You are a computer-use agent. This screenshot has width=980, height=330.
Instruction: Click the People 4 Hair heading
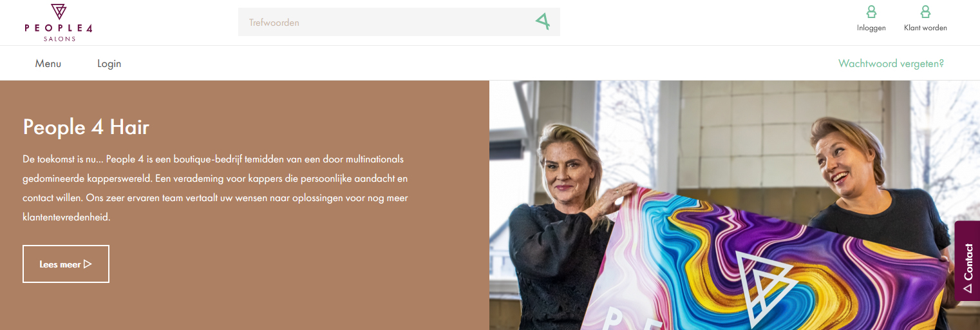pos(86,127)
